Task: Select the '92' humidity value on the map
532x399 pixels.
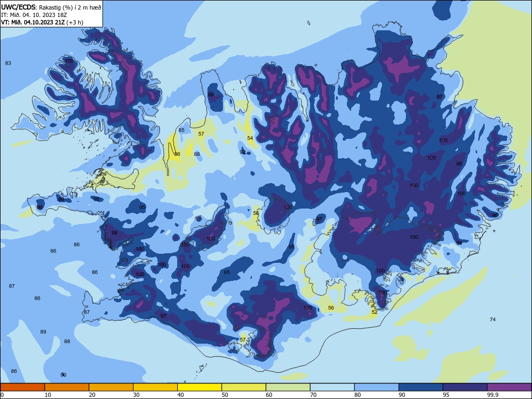Action: (x=243, y=152)
